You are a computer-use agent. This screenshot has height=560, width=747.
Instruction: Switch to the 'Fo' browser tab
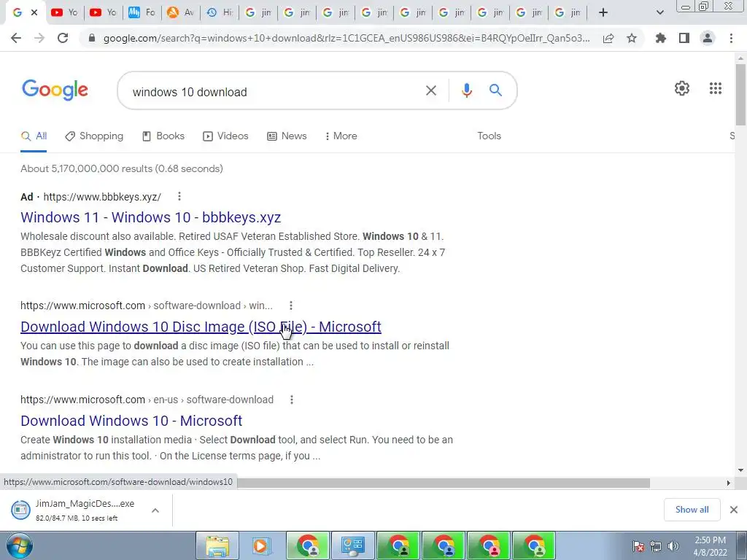pos(142,12)
